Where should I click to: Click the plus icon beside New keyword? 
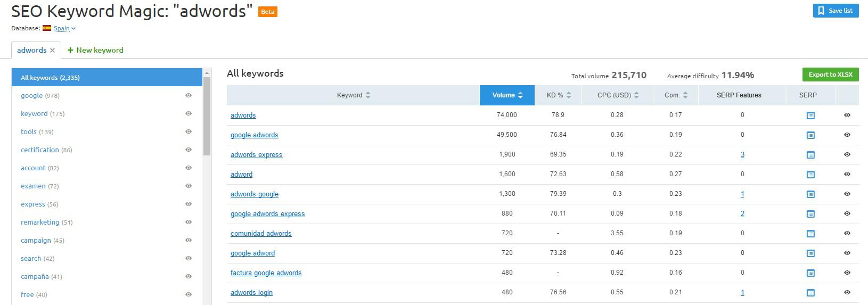pos(70,50)
